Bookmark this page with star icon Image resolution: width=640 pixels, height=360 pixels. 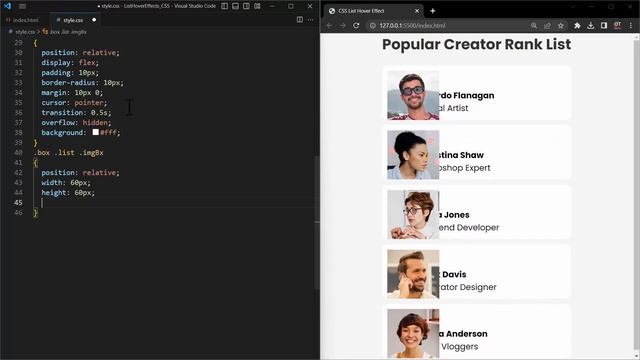pyautogui.click(x=561, y=25)
